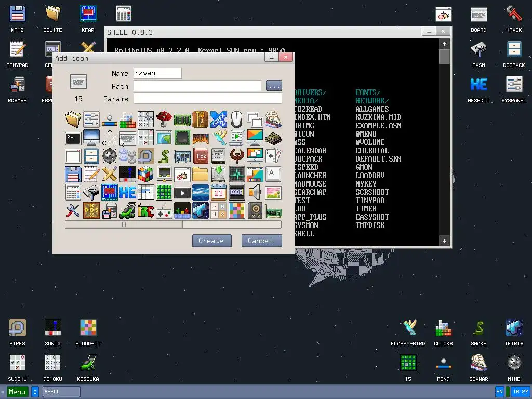
Task: Select the download-to-disk icon in the grid
Action: point(219,175)
